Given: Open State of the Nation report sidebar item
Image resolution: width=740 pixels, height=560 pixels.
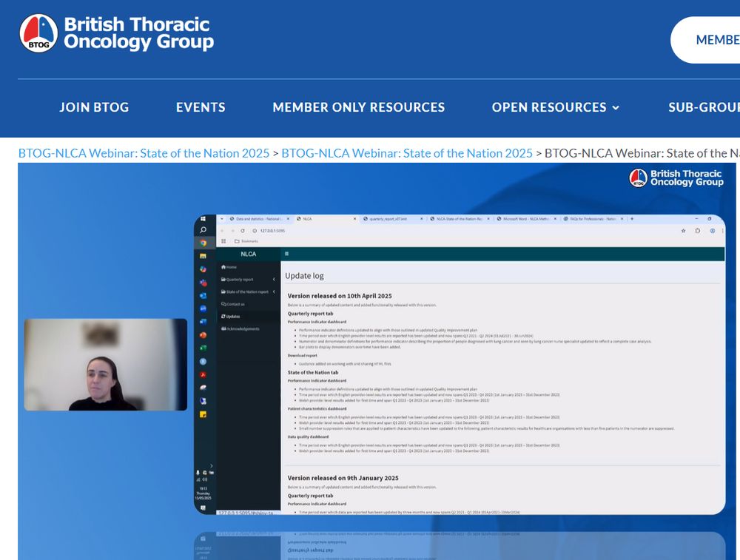Looking at the screenshot, I should click(245, 292).
